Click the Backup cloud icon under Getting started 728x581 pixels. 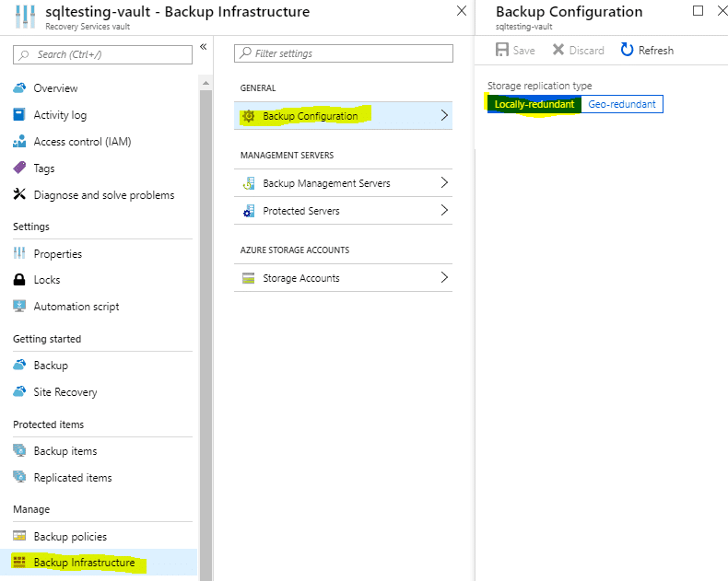click(19, 365)
